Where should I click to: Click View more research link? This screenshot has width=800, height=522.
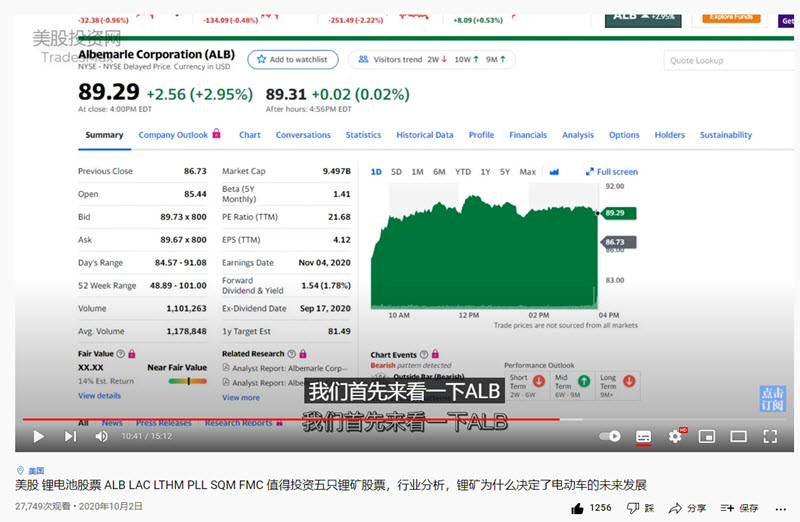coord(241,397)
